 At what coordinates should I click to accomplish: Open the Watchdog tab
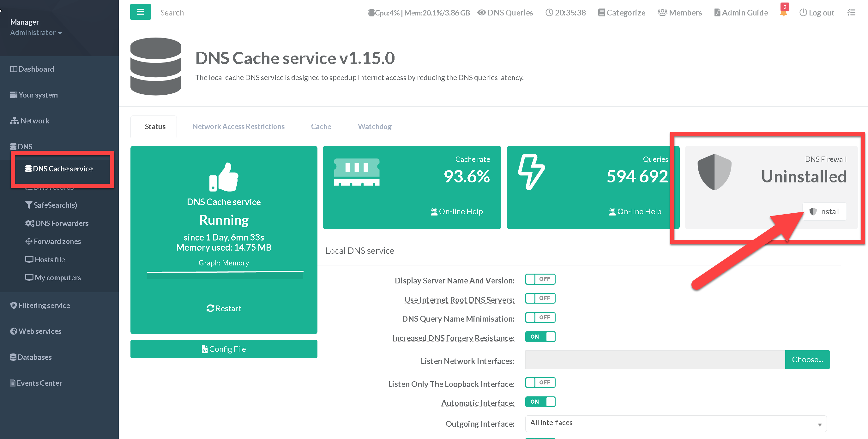click(374, 127)
